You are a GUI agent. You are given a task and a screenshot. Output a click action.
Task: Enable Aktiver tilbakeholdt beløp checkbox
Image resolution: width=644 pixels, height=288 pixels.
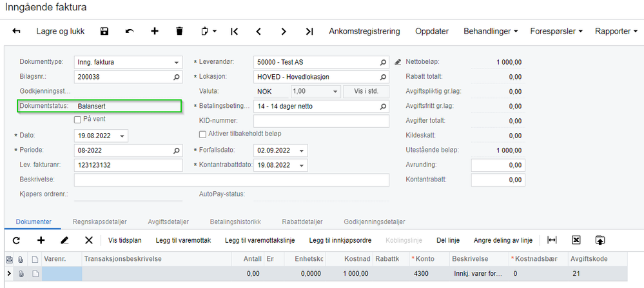pyautogui.click(x=202, y=134)
